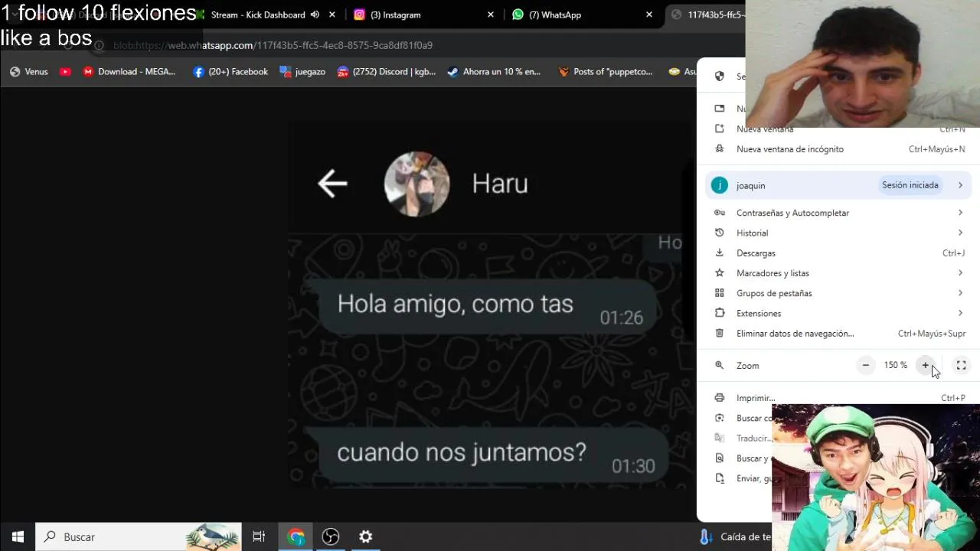Open Grupos de pestañas
This screenshot has width=980, height=551.
click(839, 293)
